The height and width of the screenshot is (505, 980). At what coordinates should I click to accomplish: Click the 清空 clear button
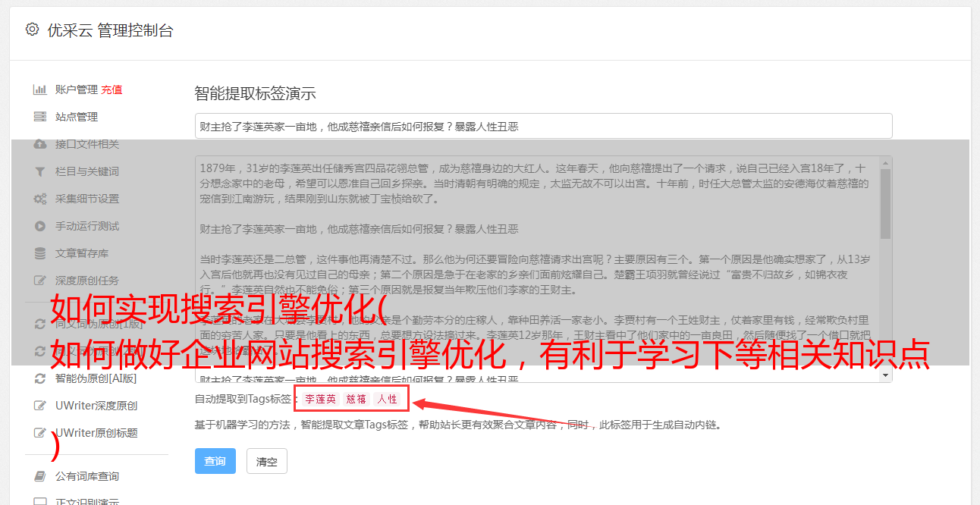pyautogui.click(x=267, y=461)
